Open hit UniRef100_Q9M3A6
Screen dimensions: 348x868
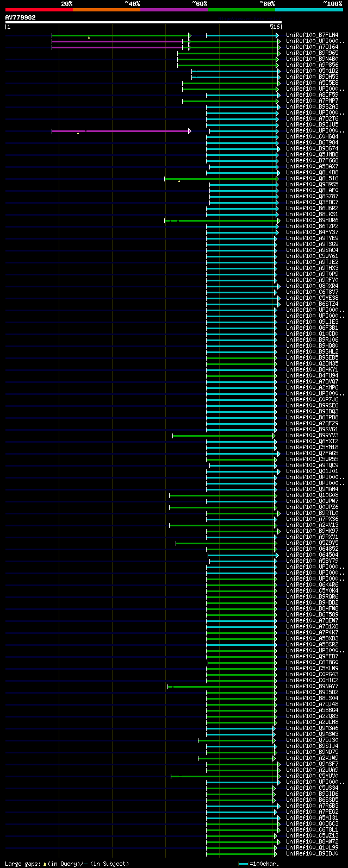(312, 728)
